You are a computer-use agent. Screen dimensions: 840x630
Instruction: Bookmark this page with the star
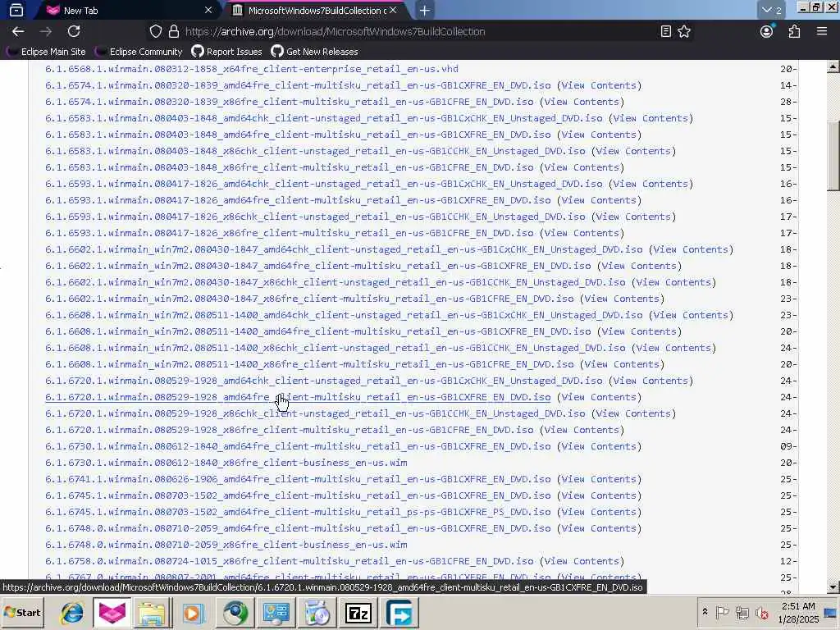[684, 32]
